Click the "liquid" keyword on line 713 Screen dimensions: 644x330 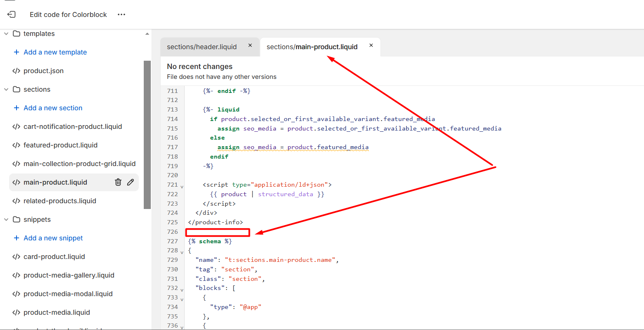228,109
